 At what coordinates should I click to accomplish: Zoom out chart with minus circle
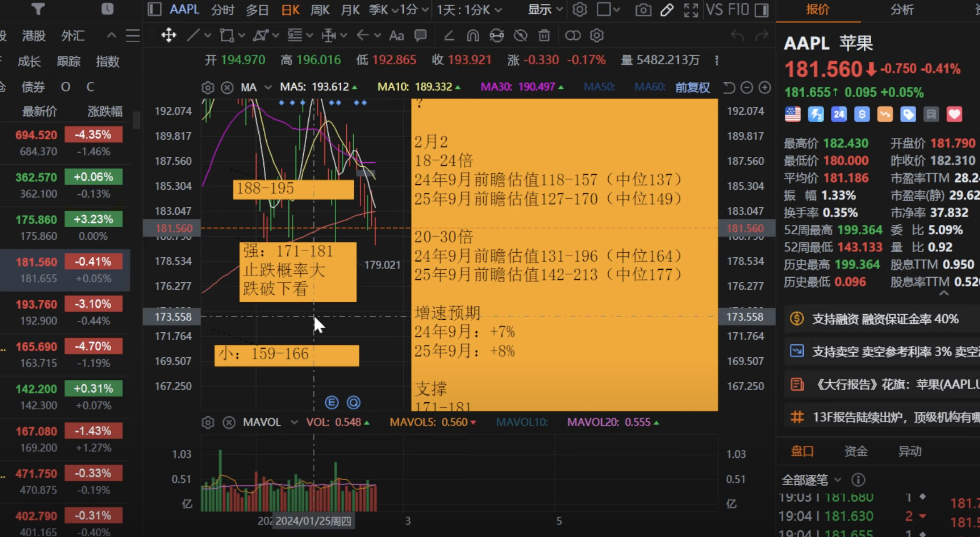pyautogui.click(x=747, y=88)
